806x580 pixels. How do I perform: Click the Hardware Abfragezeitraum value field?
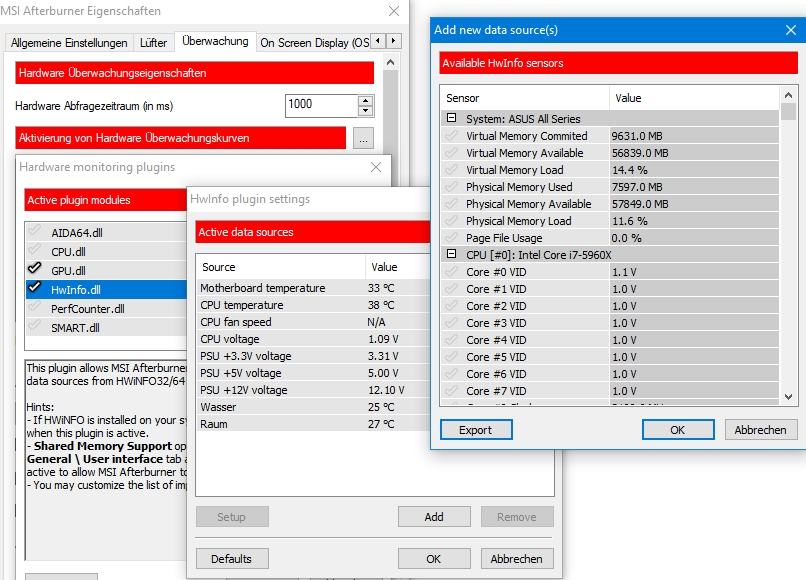point(322,105)
